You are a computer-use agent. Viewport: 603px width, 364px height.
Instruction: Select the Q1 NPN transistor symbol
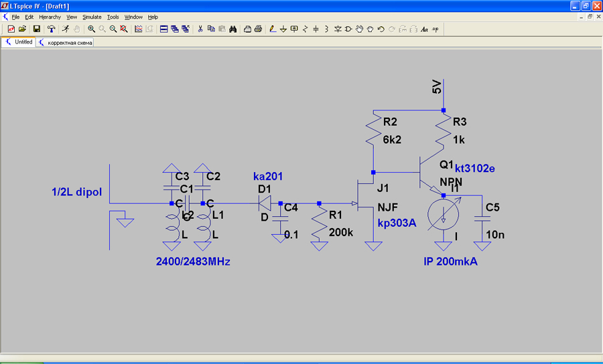(x=431, y=173)
